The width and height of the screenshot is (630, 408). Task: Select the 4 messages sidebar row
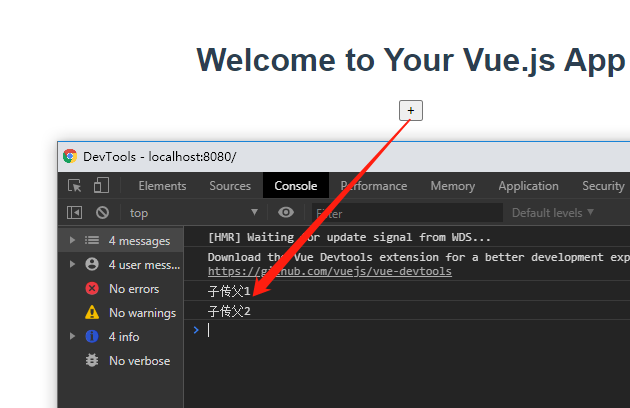121,240
